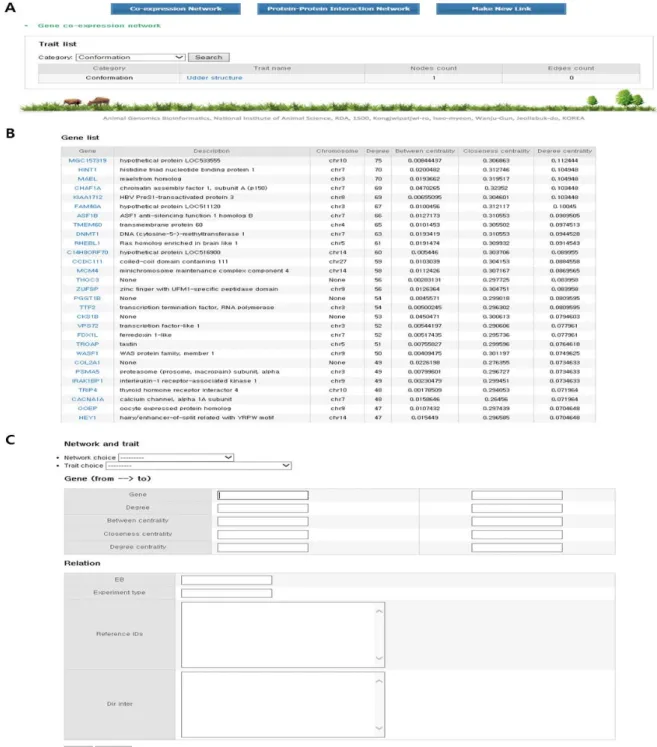The width and height of the screenshot is (657, 747).
Task: Open the CACNA1A gene link
Action: point(87,399)
